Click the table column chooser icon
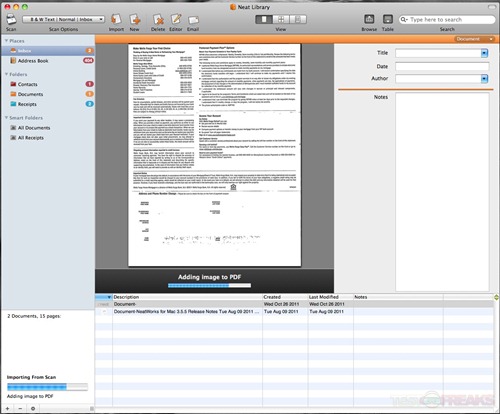 (496, 297)
